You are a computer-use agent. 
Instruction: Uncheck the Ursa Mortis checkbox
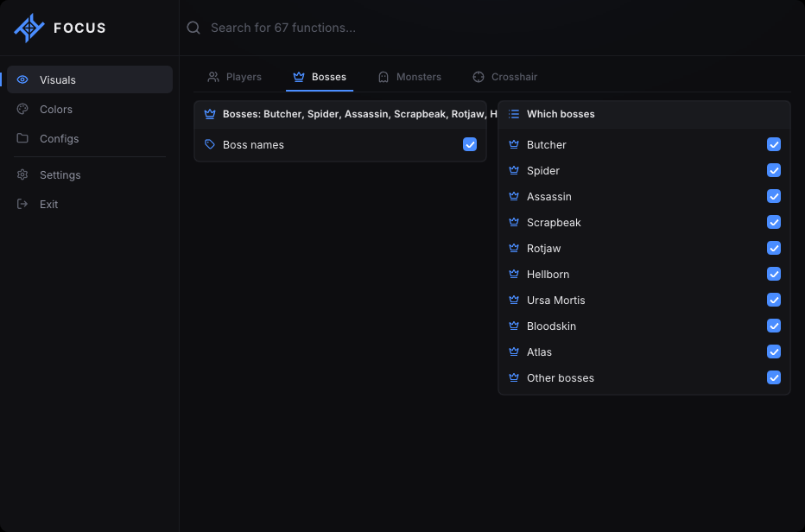[774, 300]
